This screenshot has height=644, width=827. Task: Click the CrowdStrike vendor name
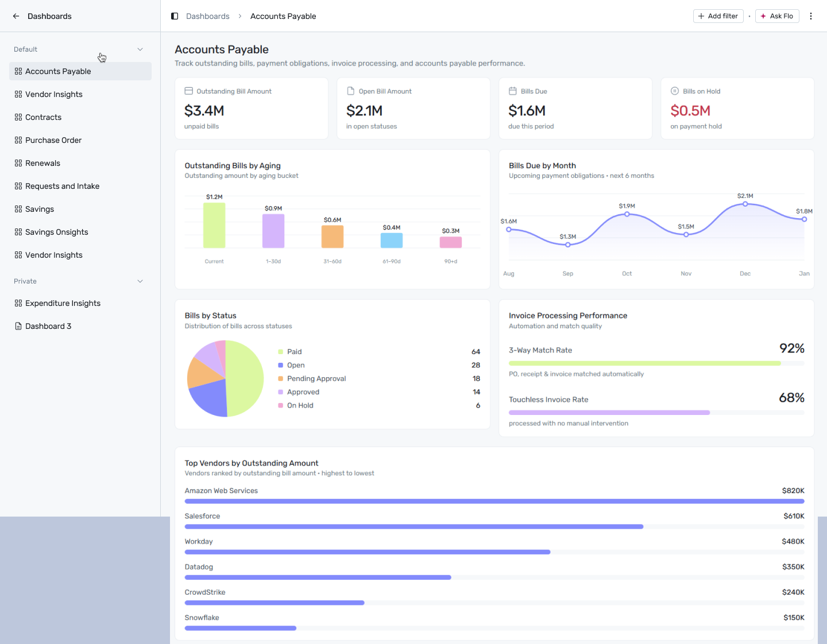pyautogui.click(x=205, y=592)
